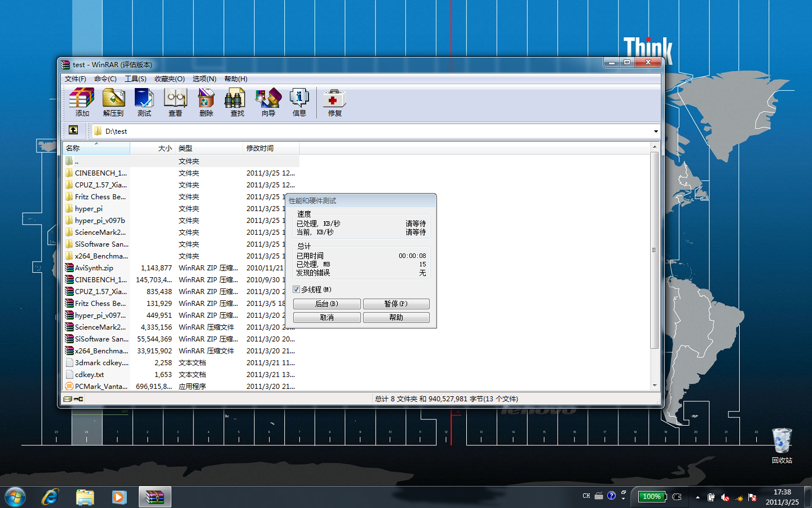This screenshot has height=508, width=812.
Task: Click the WinRAR taskbar button
Action: (x=155, y=497)
